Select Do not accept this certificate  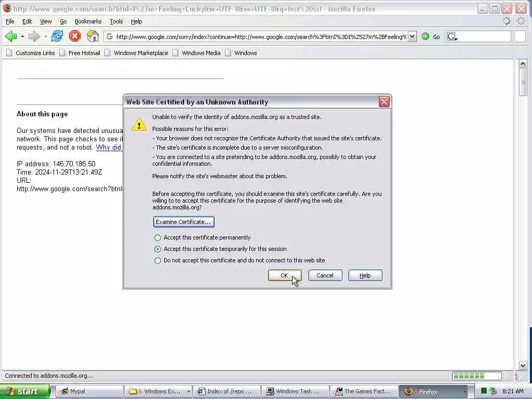240,260
